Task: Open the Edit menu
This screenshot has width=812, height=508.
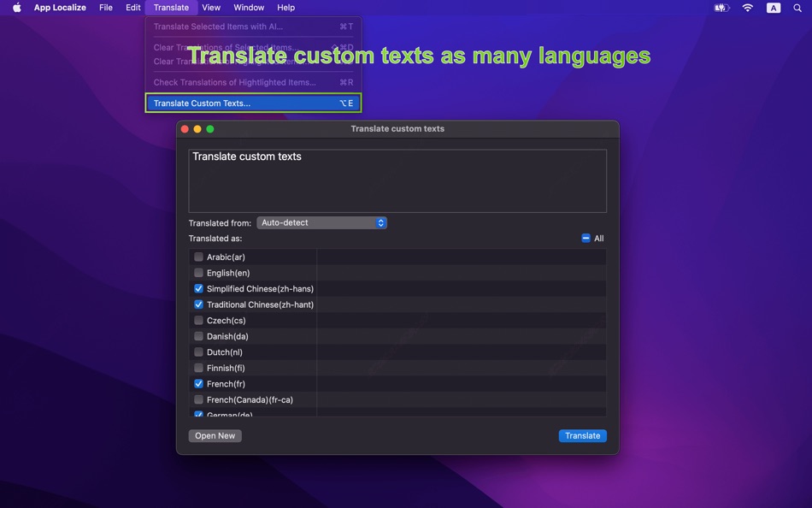Action: point(133,7)
